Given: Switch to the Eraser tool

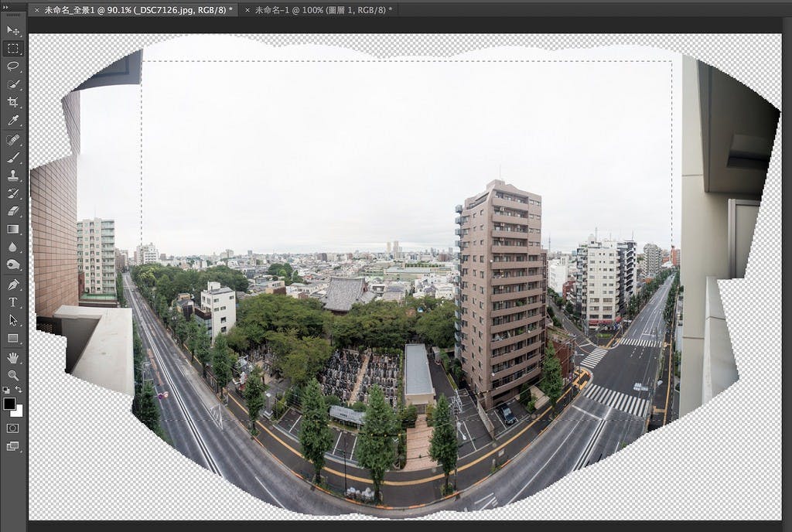Looking at the screenshot, I should pos(13,211).
